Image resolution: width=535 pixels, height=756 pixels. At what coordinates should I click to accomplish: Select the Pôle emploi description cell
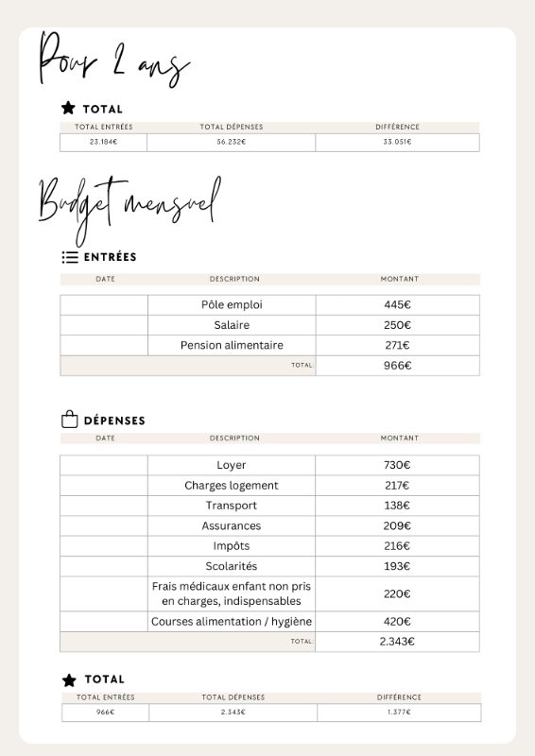pyautogui.click(x=232, y=304)
